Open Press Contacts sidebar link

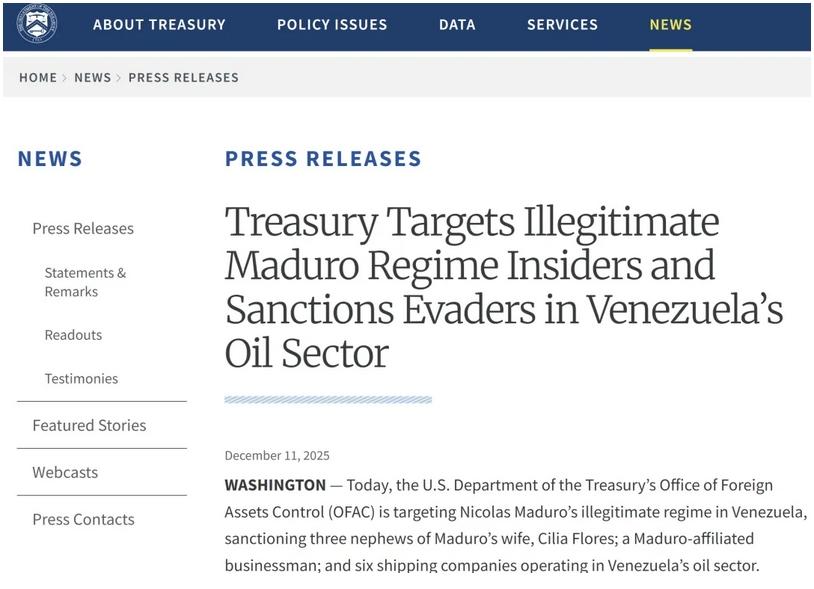83,520
